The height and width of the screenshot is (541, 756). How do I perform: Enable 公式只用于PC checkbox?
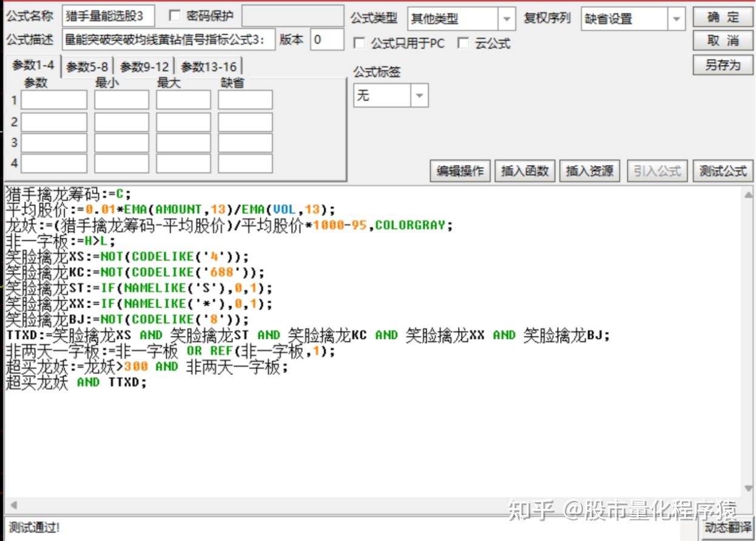point(359,43)
